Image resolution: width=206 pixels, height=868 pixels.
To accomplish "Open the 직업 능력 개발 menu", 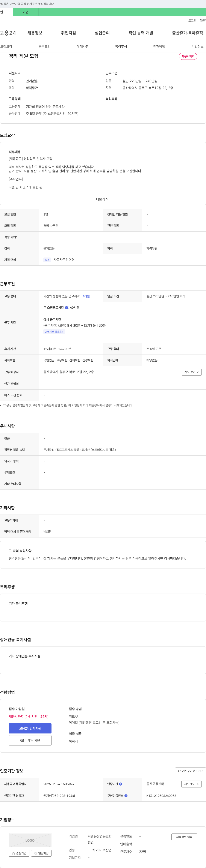I will (141, 33).
